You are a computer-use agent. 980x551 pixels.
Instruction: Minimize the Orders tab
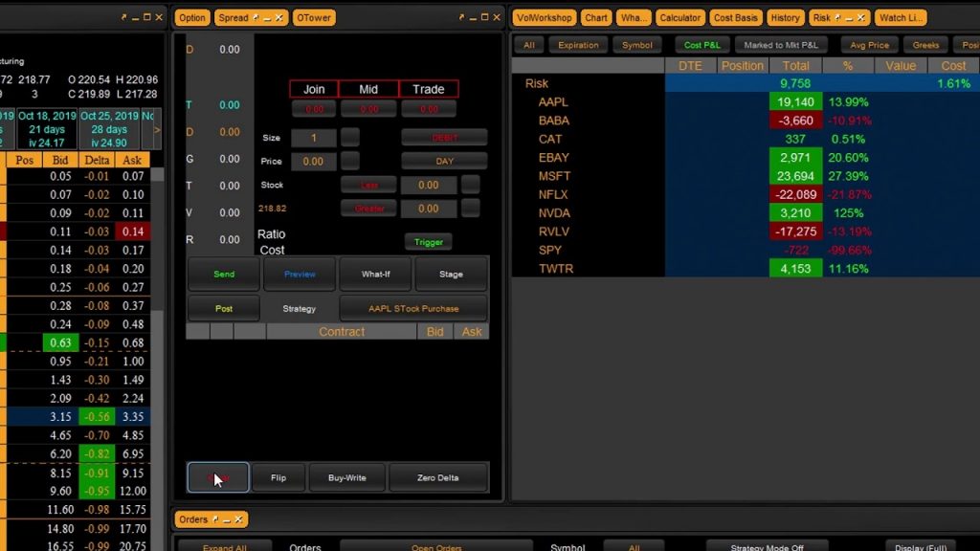pyautogui.click(x=226, y=519)
